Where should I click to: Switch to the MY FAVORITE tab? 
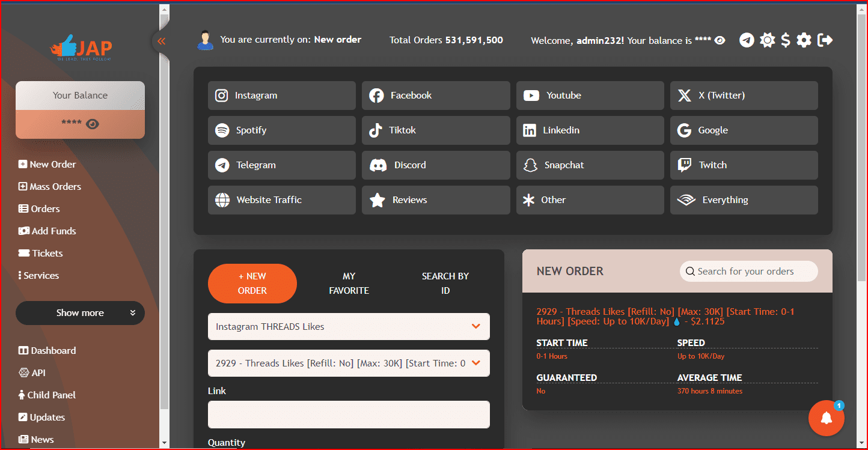pyautogui.click(x=349, y=283)
